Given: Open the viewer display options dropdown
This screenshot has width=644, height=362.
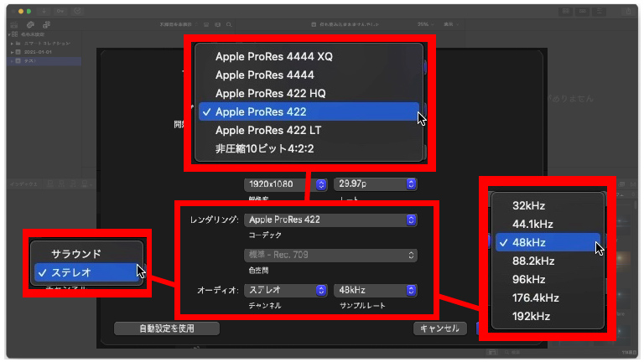Looking at the screenshot, I should point(450,24).
